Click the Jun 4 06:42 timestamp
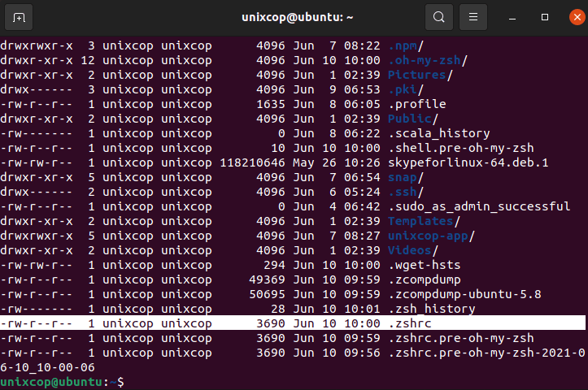The height and width of the screenshot is (390, 588). coord(337,207)
